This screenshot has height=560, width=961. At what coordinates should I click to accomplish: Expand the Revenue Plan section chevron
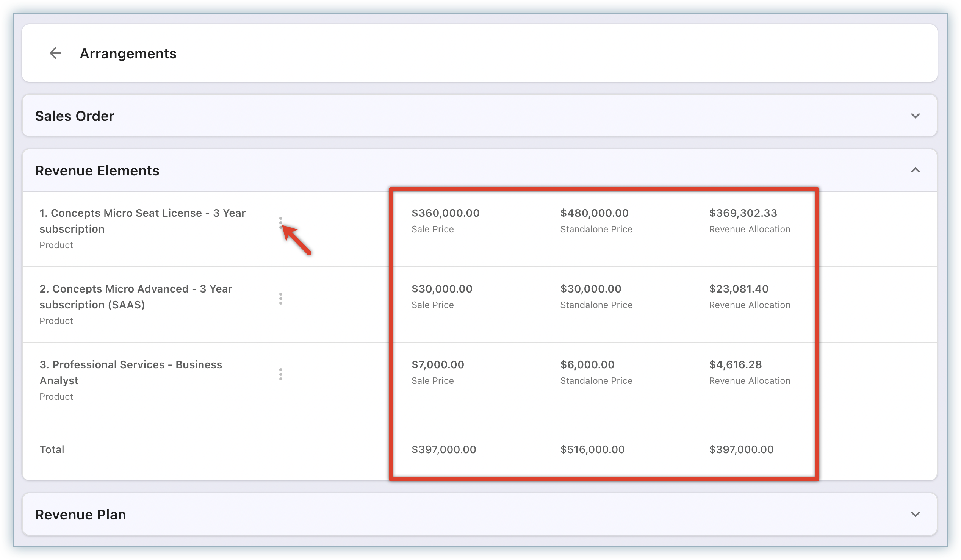tap(915, 514)
